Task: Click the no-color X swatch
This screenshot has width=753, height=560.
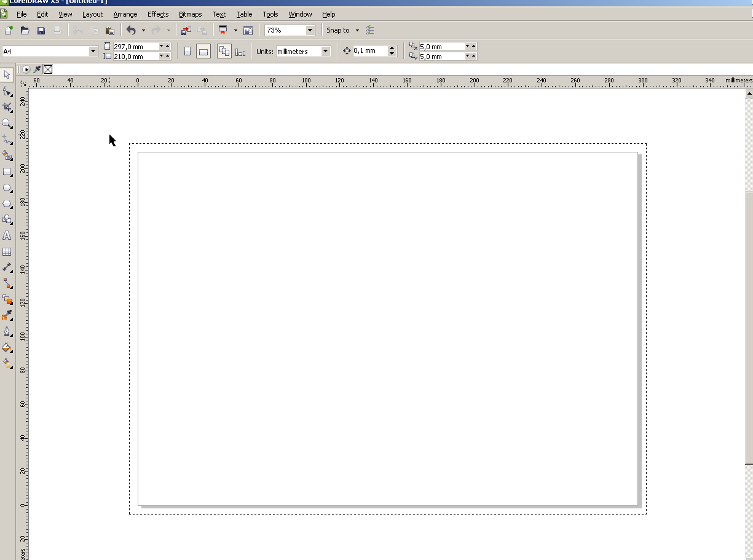Action: [x=48, y=69]
